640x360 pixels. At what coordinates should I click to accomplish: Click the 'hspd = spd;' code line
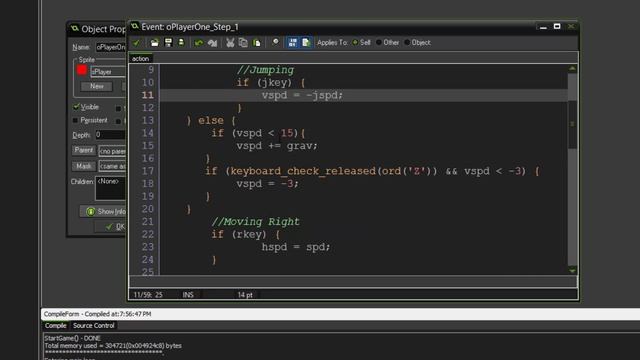coord(296,247)
